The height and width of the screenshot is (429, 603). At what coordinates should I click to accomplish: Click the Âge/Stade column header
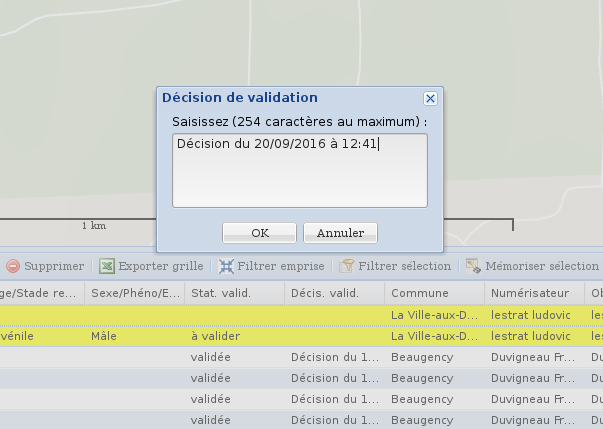click(40, 293)
